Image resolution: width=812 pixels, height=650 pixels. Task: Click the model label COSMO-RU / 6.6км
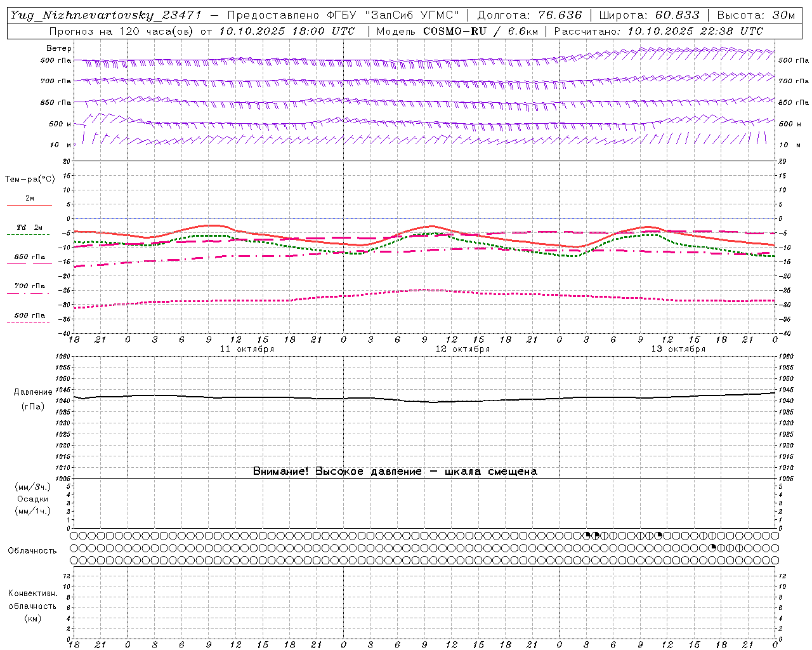click(x=480, y=31)
